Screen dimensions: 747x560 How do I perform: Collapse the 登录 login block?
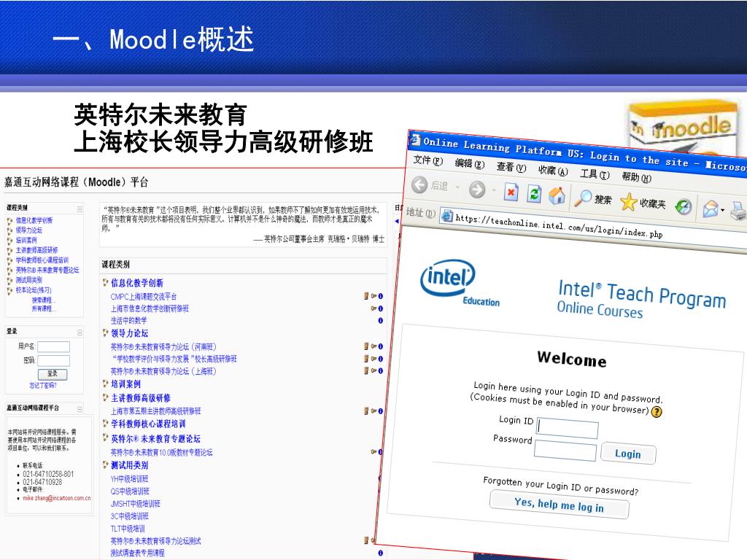tap(80, 332)
